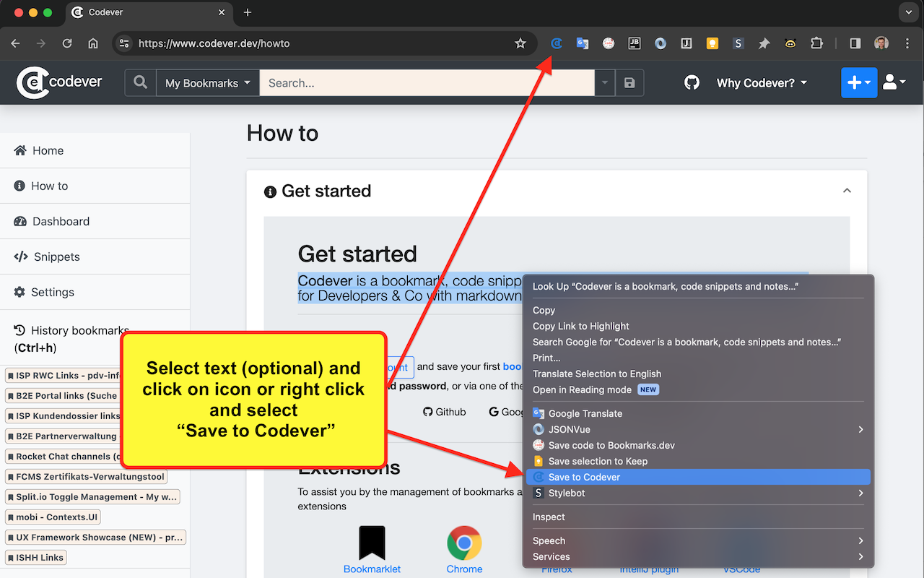The width and height of the screenshot is (924, 578).
Task: Star the current page in the address bar
Action: 520,43
